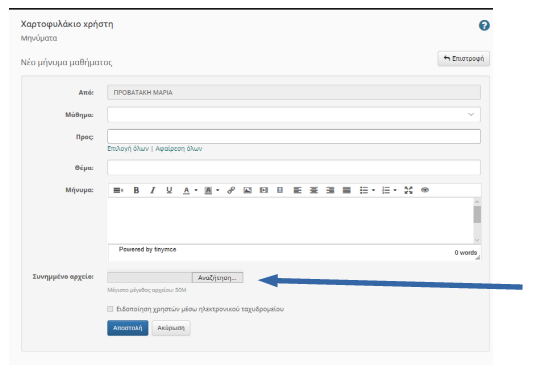Align text left
The height and width of the screenshot is (365, 544).
pyautogui.click(x=297, y=190)
